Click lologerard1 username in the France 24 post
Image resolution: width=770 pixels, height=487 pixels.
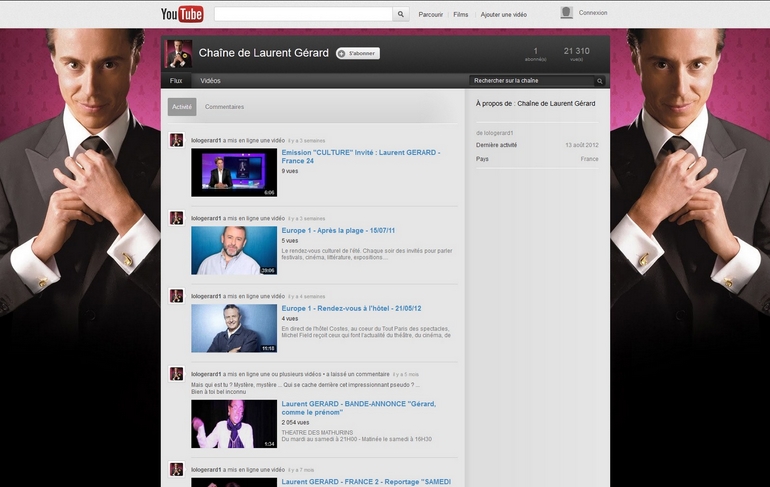[x=206, y=140]
